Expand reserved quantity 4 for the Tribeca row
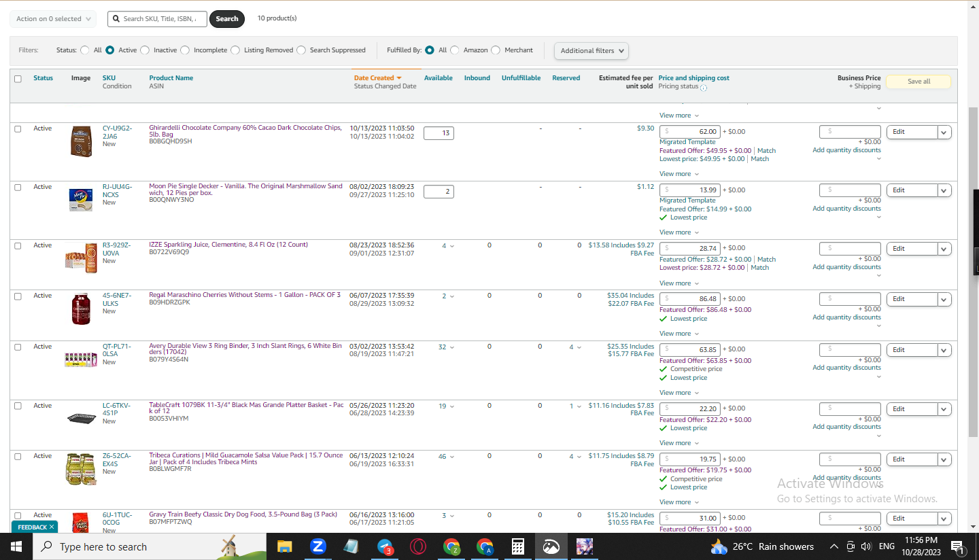Screen dimensions: 979x560 [575, 457]
